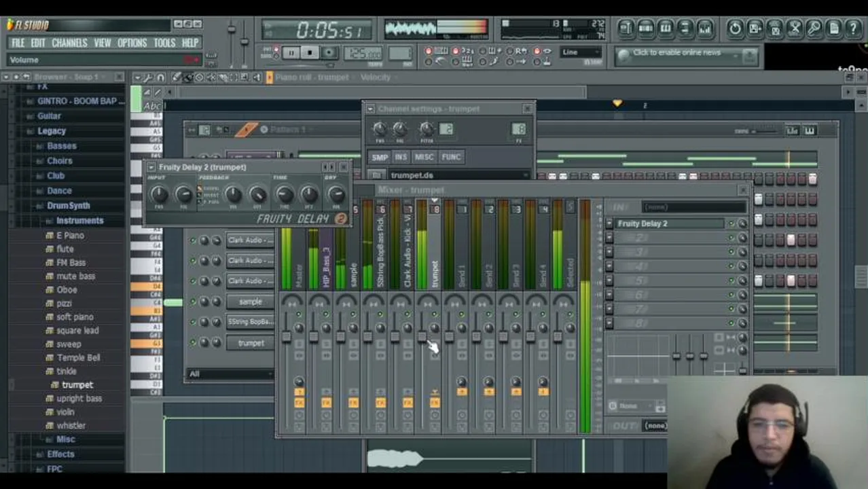This screenshot has width=868, height=489.
Task: Select trumpet instrument in browser
Action: tap(77, 385)
